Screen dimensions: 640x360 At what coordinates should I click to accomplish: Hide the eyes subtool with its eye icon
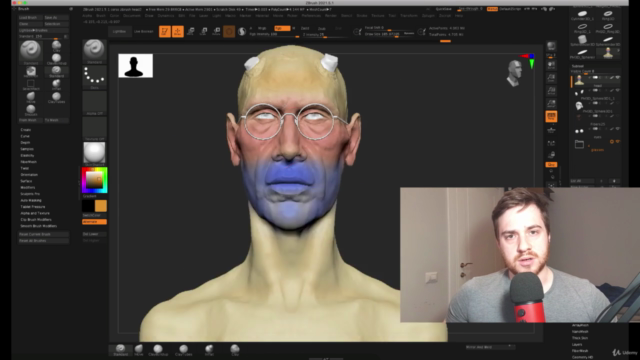pos(618,129)
